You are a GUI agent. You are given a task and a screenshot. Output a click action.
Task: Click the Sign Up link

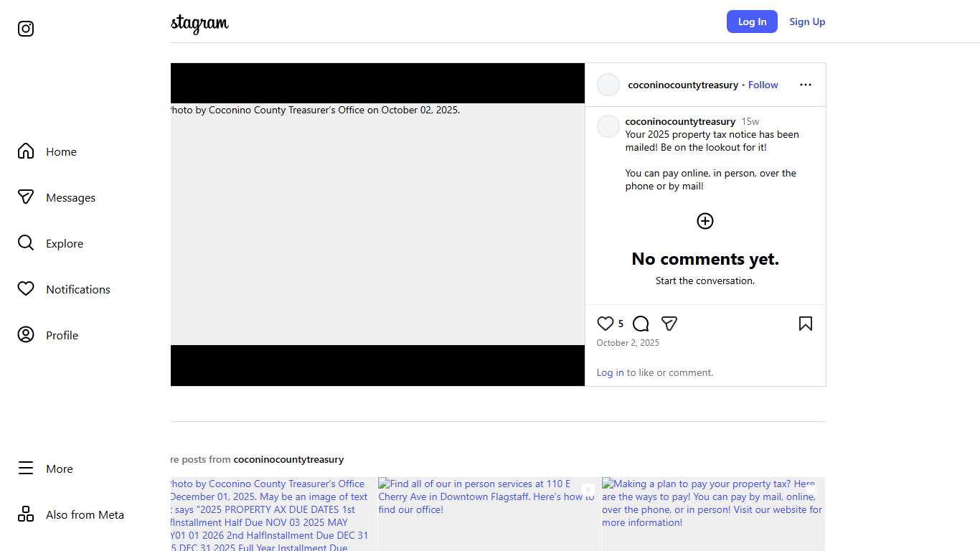click(807, 22)
